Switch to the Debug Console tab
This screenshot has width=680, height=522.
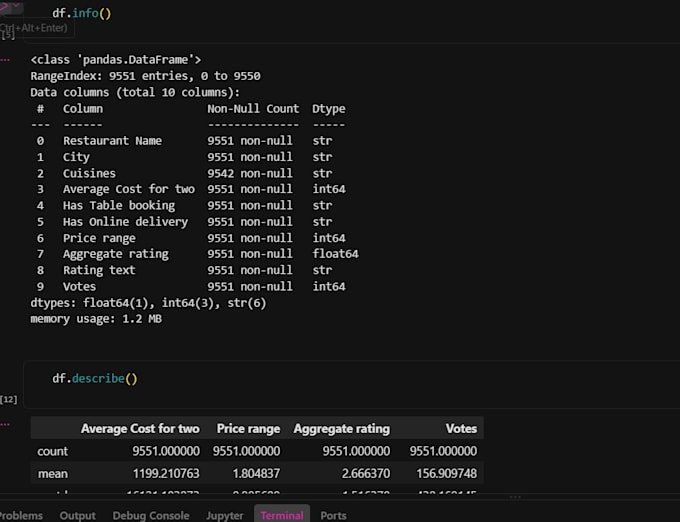click(x=150, y=515)
